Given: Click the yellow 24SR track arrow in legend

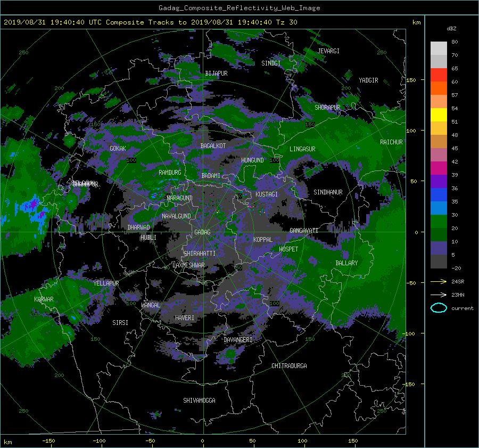Looking at the screenshot, I should [439, 281].
